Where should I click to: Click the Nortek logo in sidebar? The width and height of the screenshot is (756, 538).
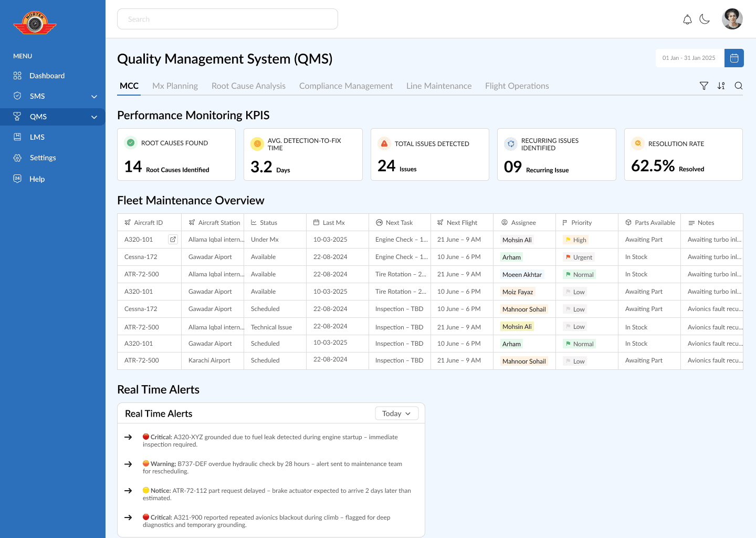coord(35,23)
